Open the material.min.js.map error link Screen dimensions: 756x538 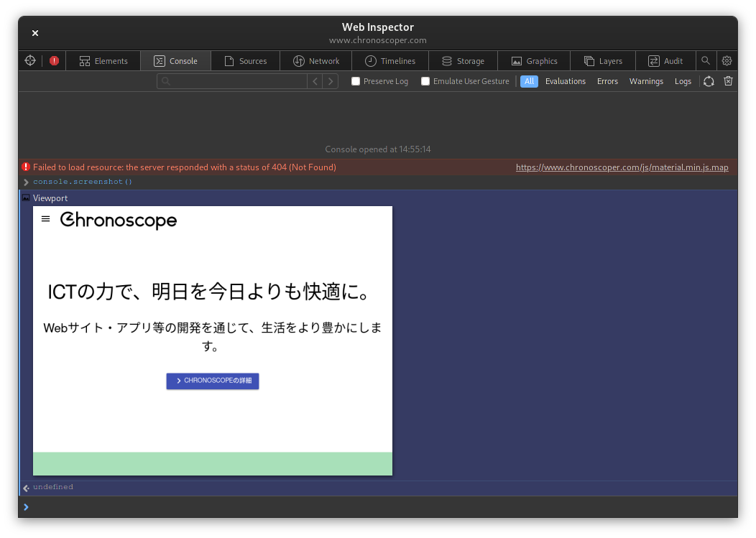click(x=622, y=167)
